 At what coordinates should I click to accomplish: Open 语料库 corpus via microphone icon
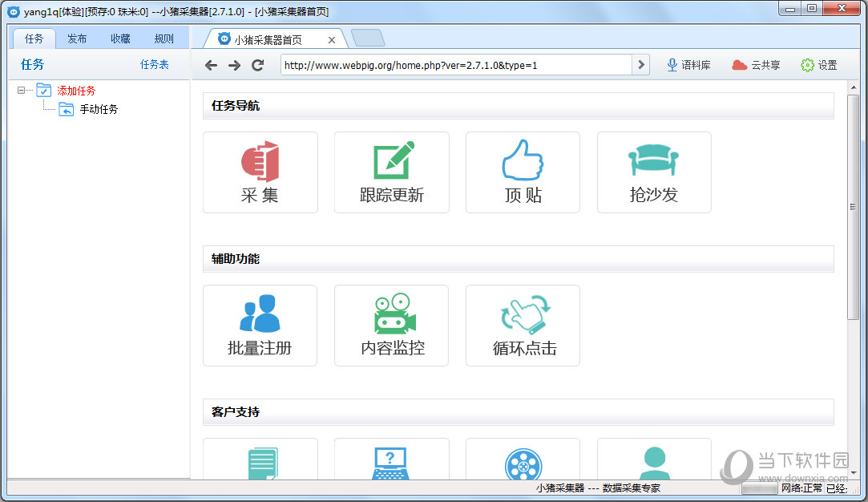coord(688,65)
